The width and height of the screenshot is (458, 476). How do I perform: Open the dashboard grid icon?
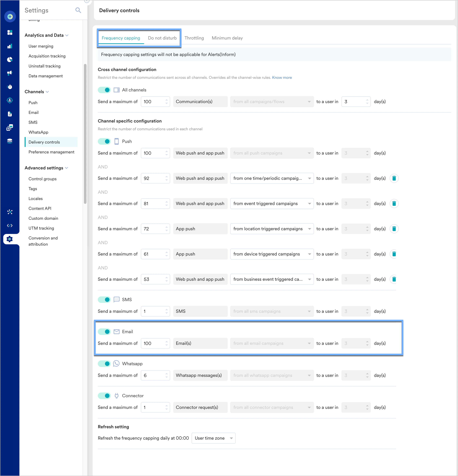pyautogui.click(x=10, y=33)
